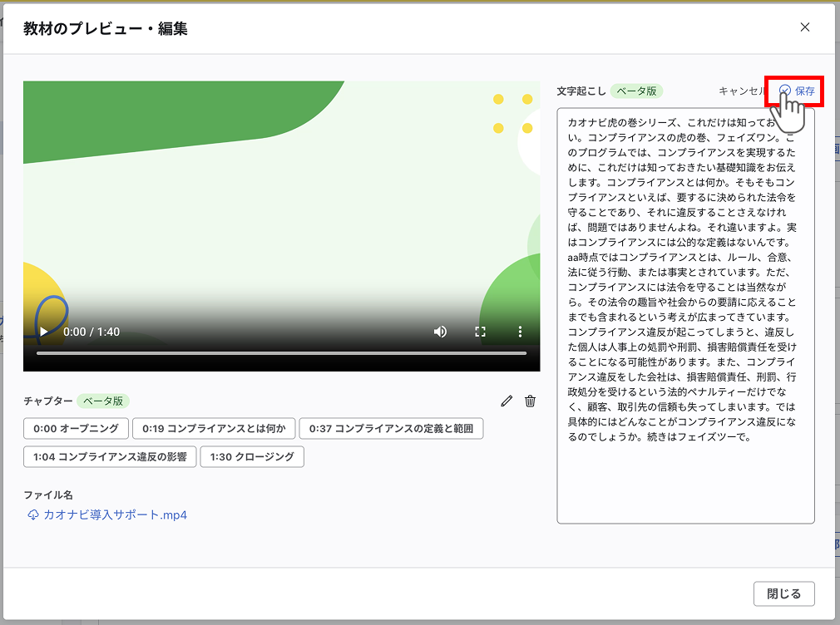
Task: Open the player's three-dot options menu
Action: 520,331
